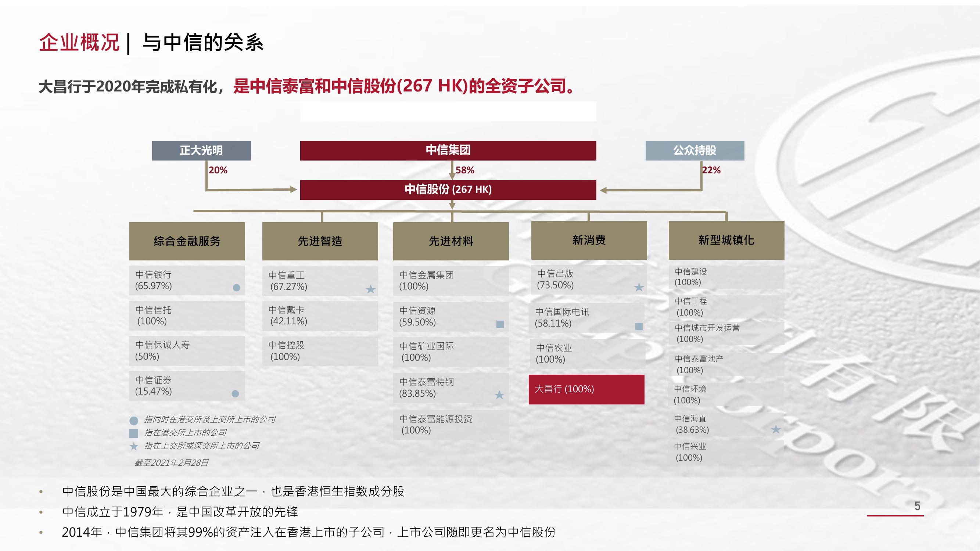Screen dimensions: 980x551
Task: Click the square marker beside 中信资源
Action: coord(500,324)
